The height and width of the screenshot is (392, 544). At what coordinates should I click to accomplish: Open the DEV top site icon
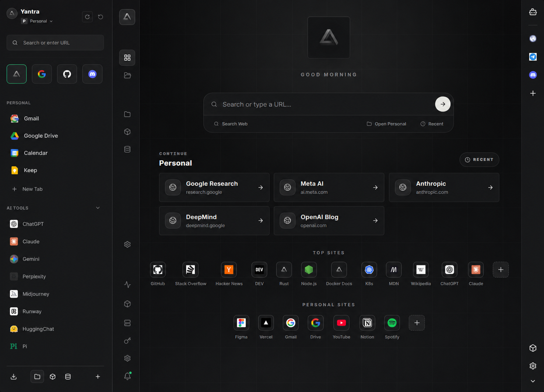click(259, 270)
